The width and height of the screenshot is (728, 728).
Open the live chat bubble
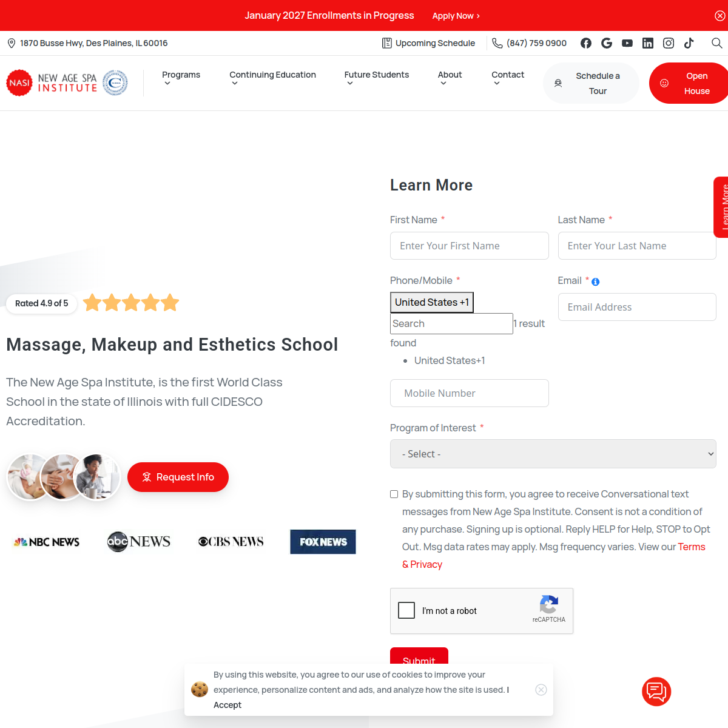pyautogui.click(x=656, y=692)
